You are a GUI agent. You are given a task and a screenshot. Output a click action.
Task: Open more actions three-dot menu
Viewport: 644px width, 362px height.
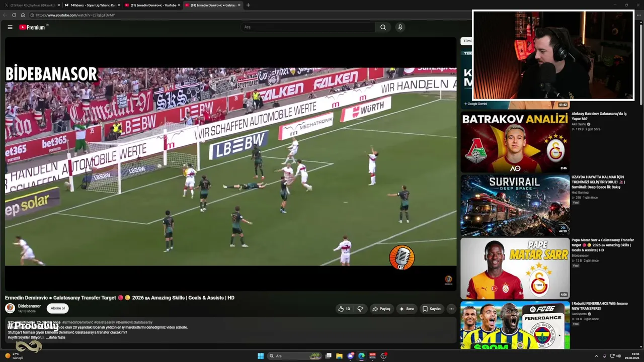451,309
